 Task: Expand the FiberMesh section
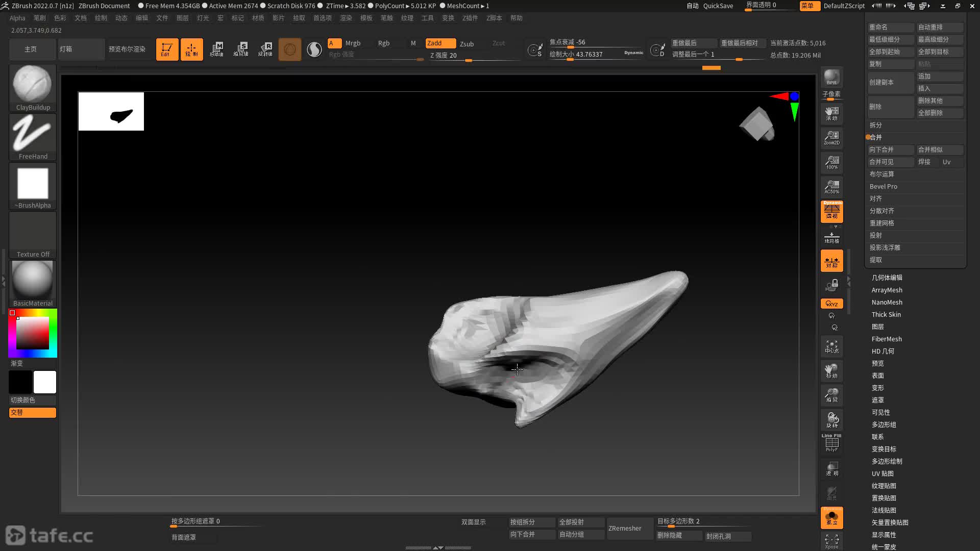886,339
